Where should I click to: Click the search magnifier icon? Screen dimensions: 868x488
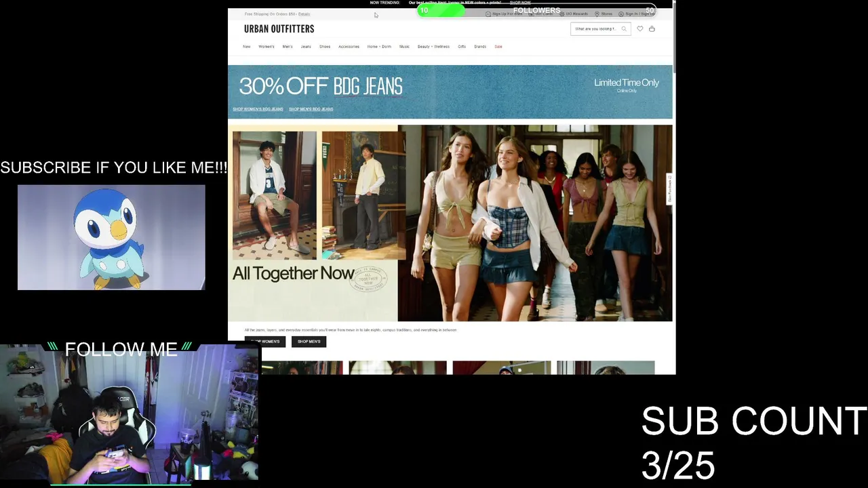coord(624,28)
